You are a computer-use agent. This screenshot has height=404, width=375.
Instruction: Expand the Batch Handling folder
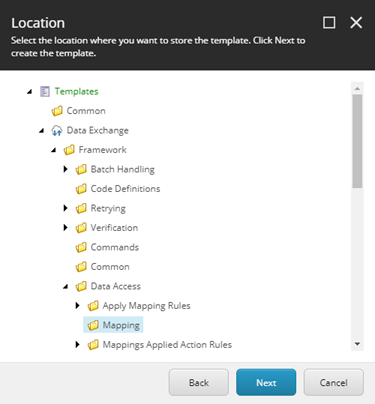pyautogui.click(x=66, y=169)
